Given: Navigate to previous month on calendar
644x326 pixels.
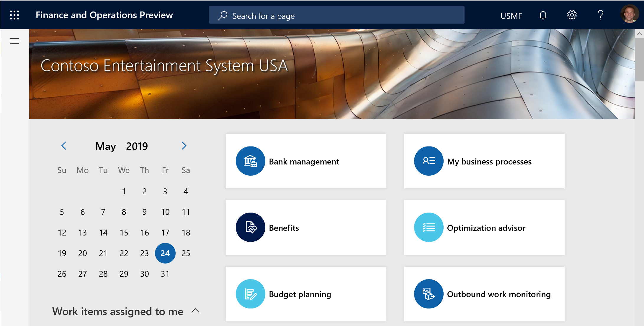Looking at the screenshot, I should (63, 146).
